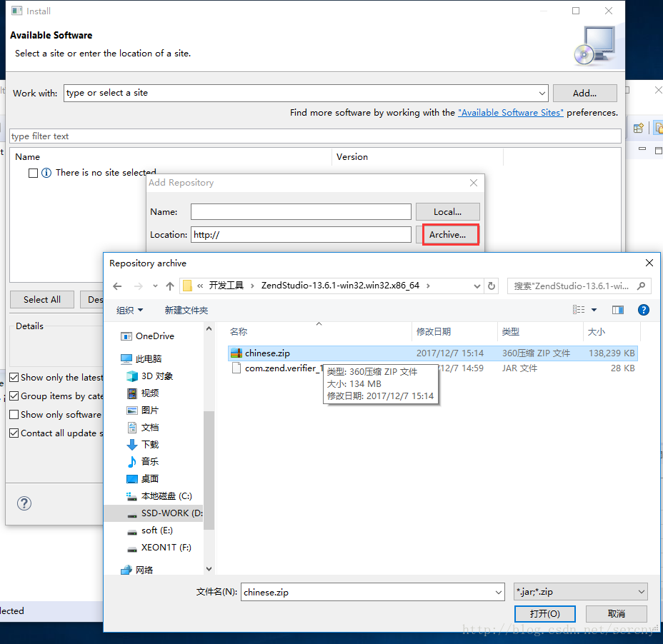Open file dialog help icon
Screen dimensions: 663x644
tap(643, 310)
